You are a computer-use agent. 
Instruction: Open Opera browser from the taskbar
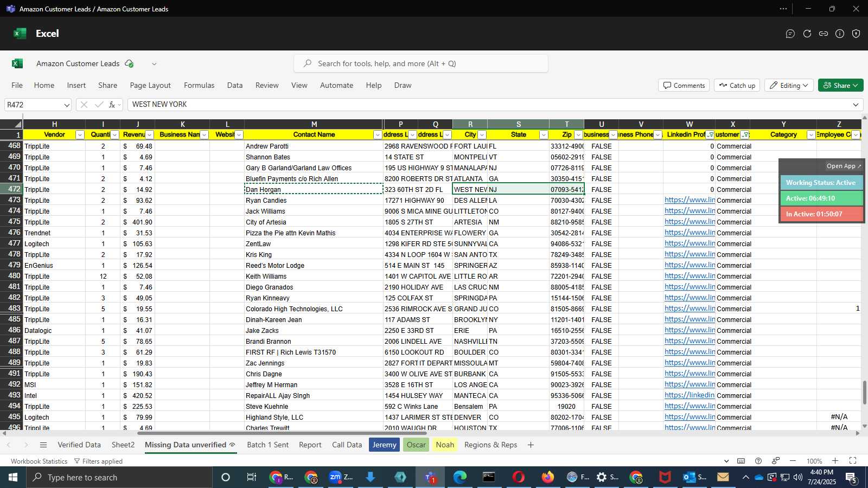tap(519, 477)
